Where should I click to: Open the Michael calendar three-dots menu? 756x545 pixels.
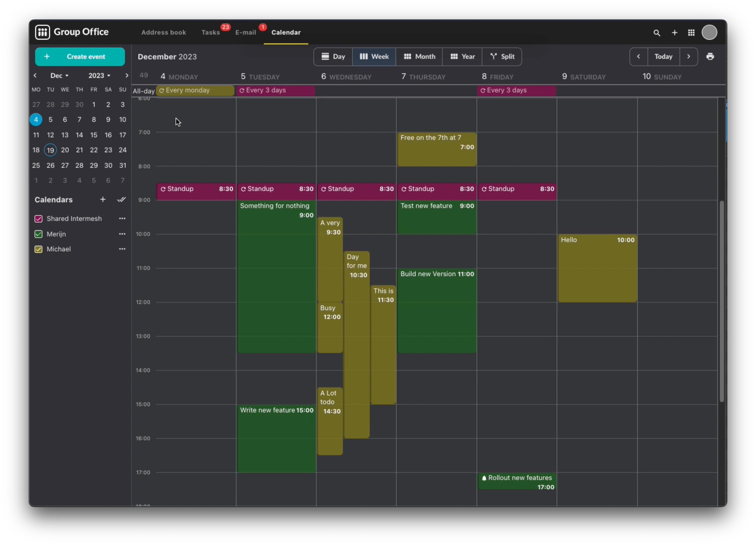coord(122,249)
